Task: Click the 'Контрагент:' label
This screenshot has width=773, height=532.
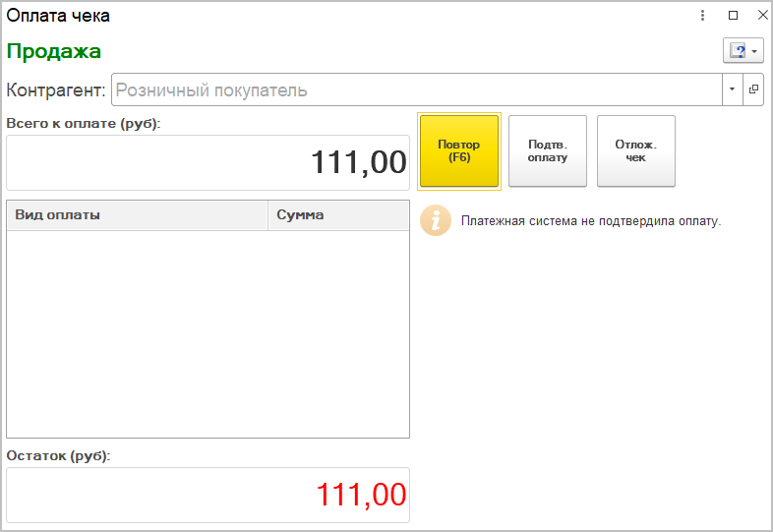Action: point(56,90)
